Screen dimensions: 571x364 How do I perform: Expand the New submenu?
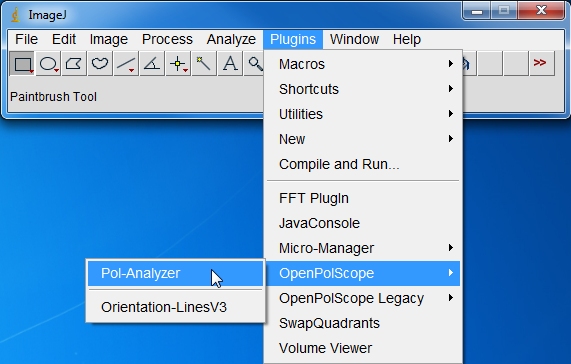(x=363, y=139)
